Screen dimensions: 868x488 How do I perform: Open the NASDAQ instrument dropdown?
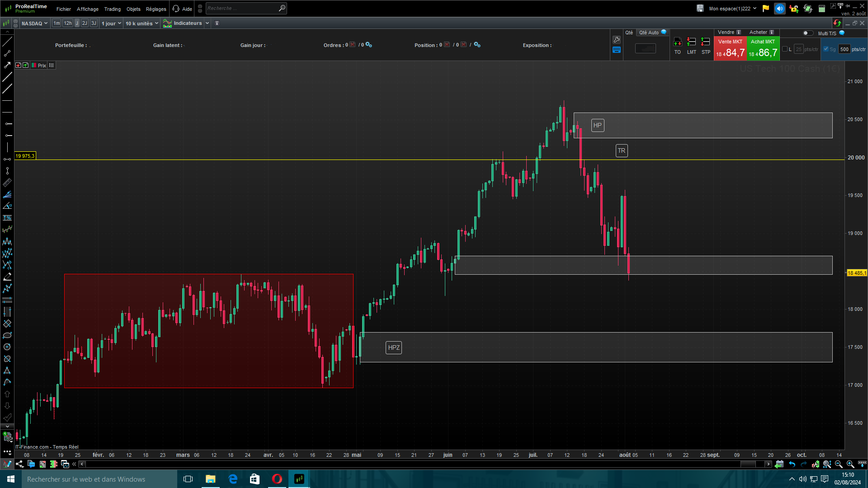34,23
